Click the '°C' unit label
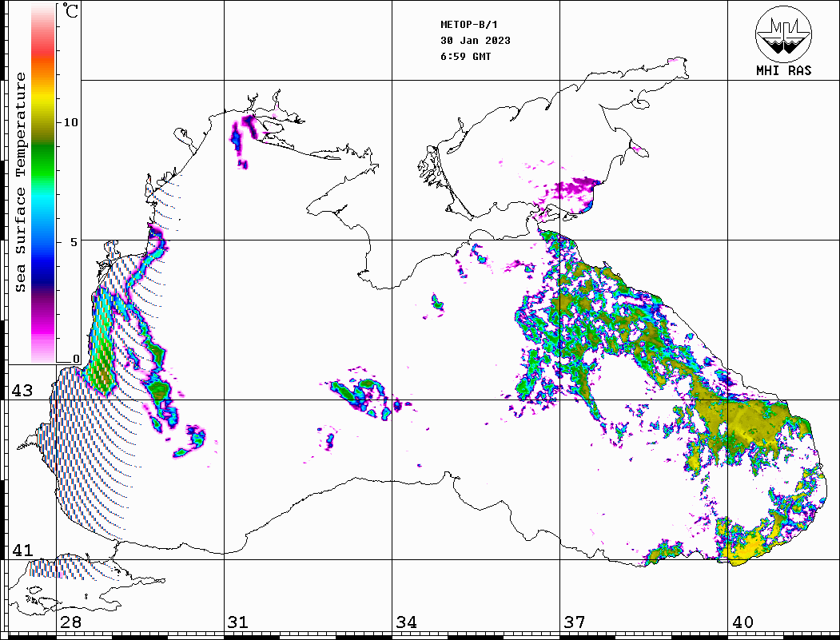This screenshot has width=840, height=640. tap(70, 10)
